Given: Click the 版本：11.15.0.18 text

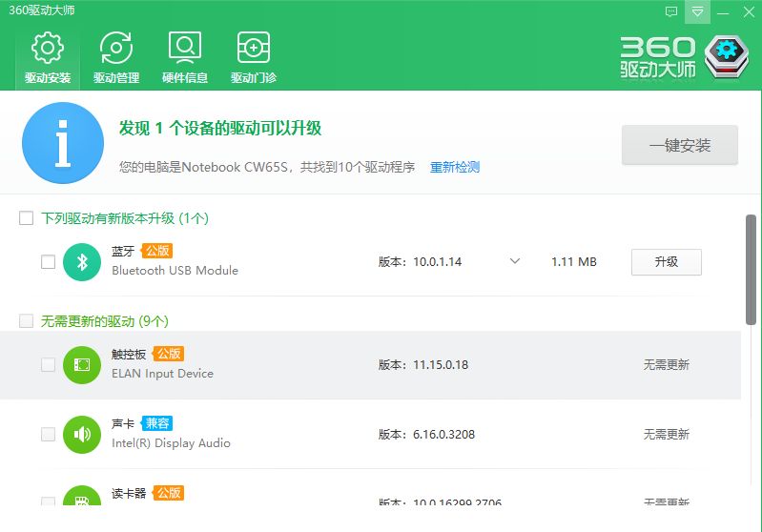Looking at the screenshot, I should pos(423,365).
